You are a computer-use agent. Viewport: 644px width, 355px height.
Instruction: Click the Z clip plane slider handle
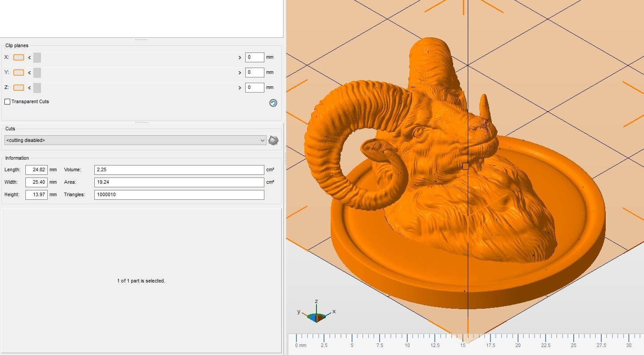tap(37, 88)
